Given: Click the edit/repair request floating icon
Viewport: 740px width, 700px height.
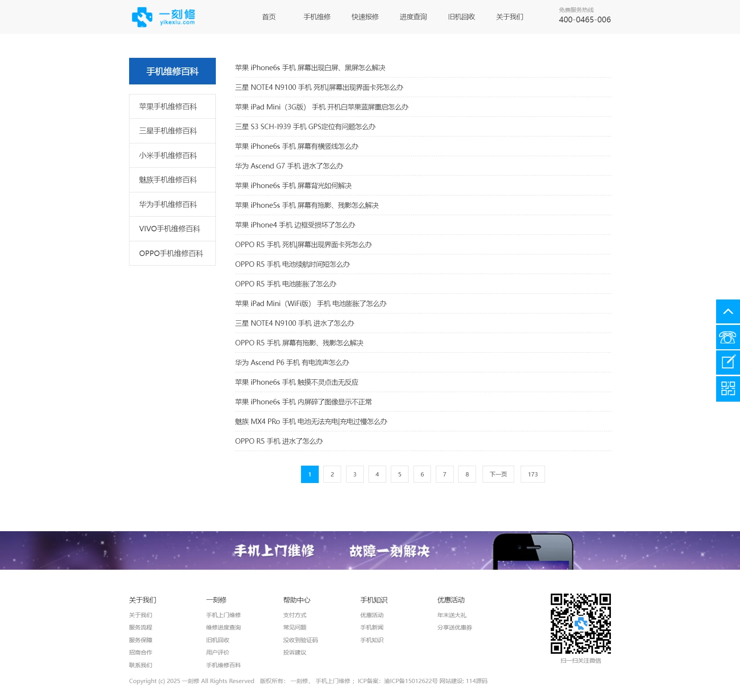Looking at the screenshot, I should [728, 362].
